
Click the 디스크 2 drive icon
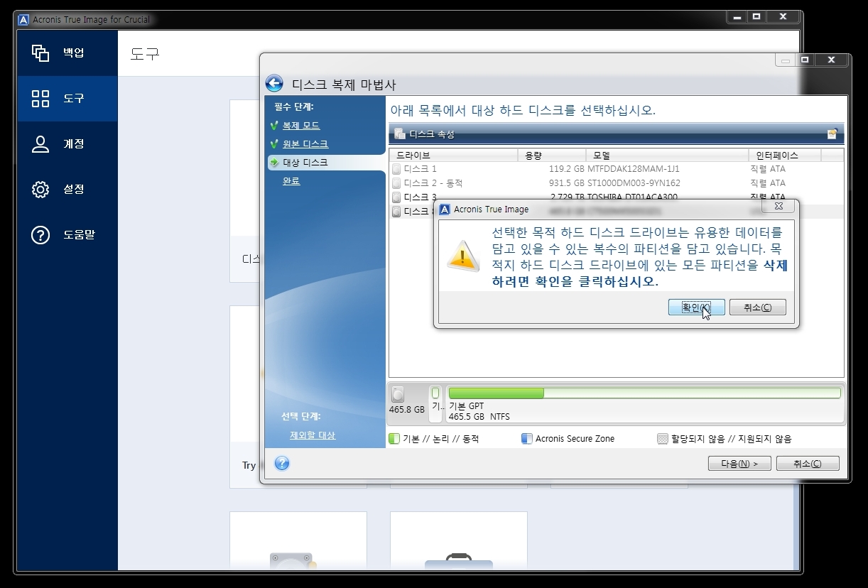point(396,183)
